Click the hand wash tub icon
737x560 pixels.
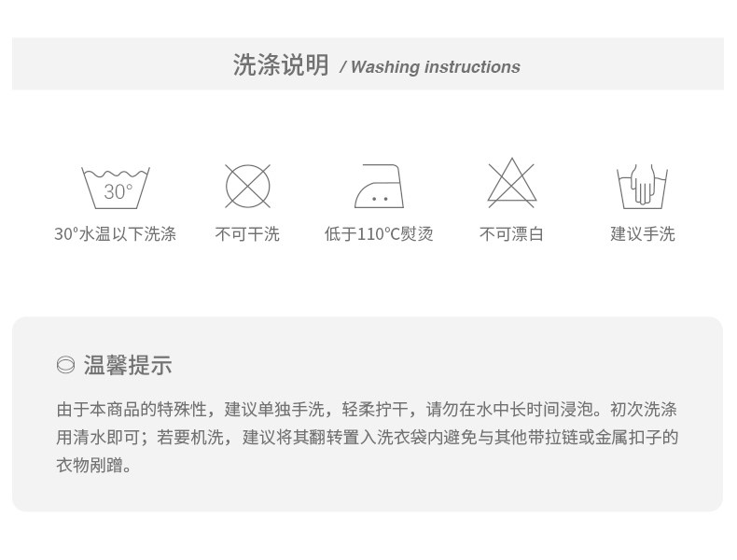click(642, 187)
